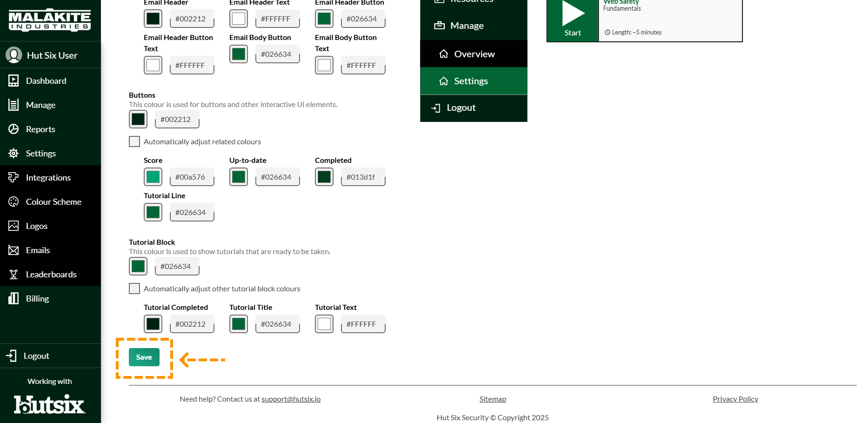Image resolution: width=868 pixels, height=423 pixels.
Task: Click the preview Logout arrow icon
Action: (x=436, y=108)
